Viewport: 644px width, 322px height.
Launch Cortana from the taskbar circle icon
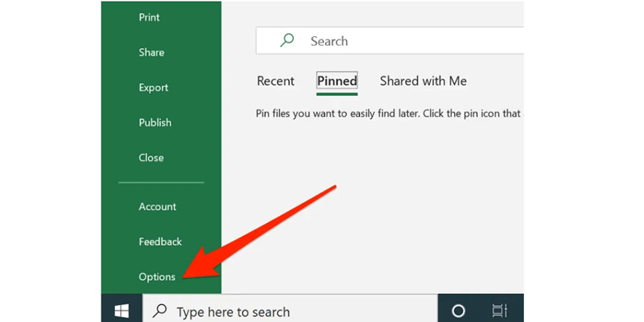(458, 311)
